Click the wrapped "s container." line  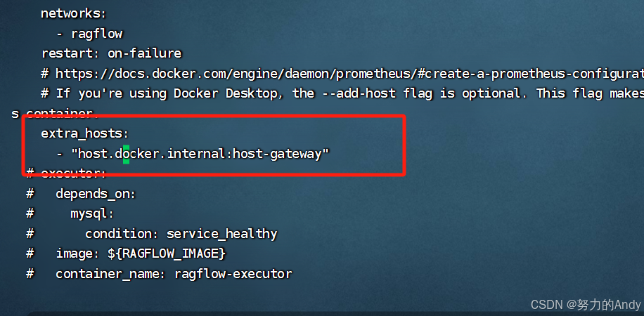tap(55, 114)
